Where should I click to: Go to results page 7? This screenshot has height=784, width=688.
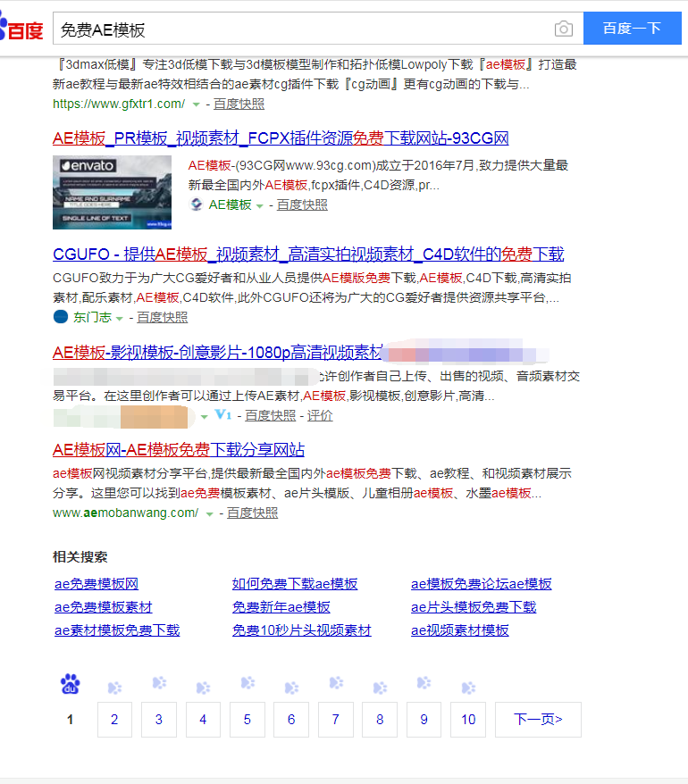[336, 720]
